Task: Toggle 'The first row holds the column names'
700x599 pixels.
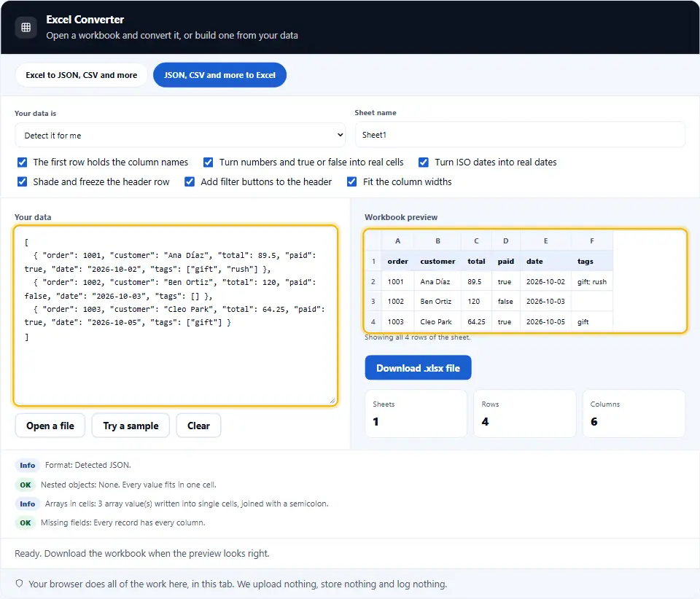Action: 22,163
